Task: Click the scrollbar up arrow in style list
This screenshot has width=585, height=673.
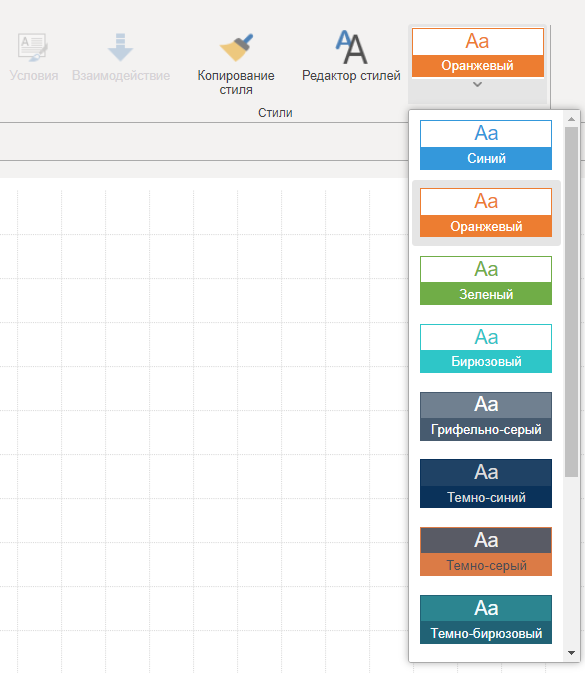Action: (571, 119)
